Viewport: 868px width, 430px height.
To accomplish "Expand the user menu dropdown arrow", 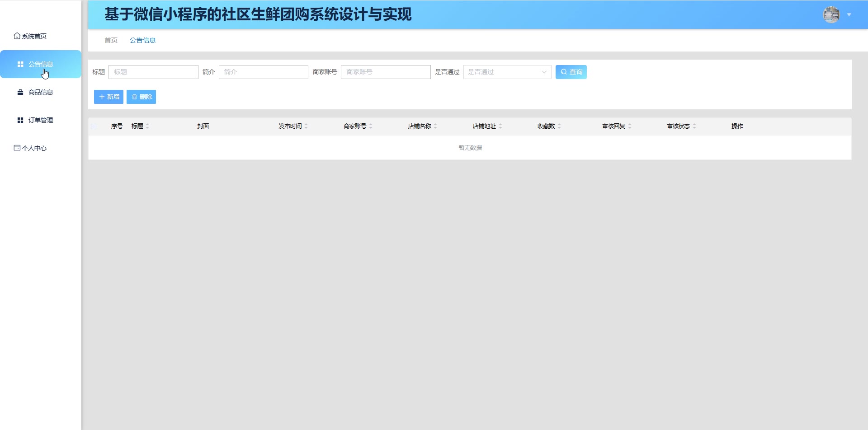I will pos(849,15).
